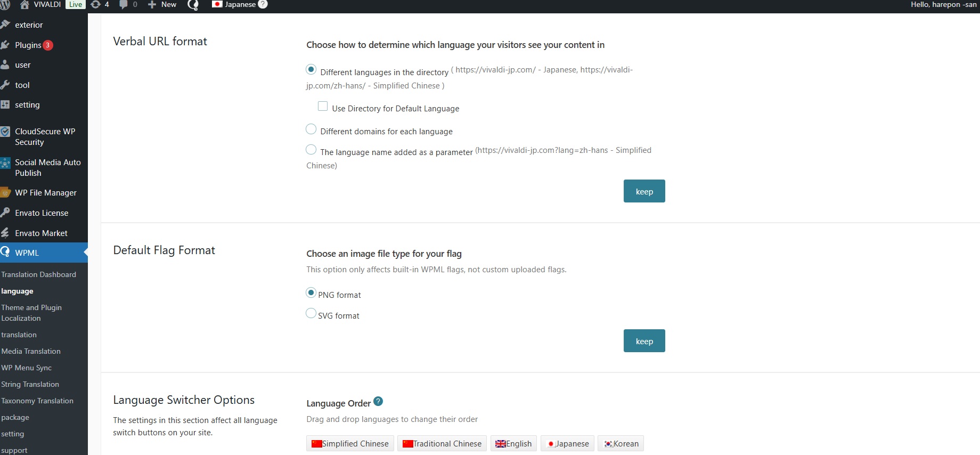Viewport: 980px width, 455px height.
Task: Open Plugins via its plug icon
Action: tap(5, 45)
